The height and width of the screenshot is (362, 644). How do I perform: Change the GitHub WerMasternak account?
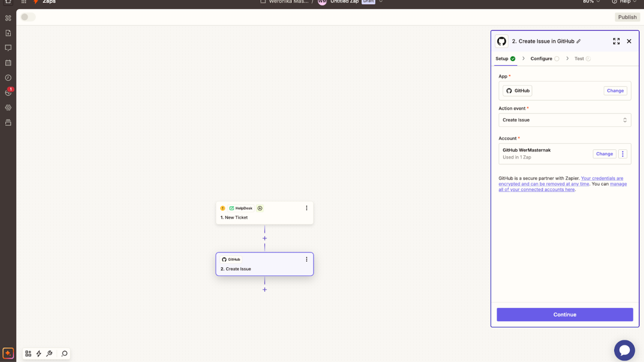point(604,154)
